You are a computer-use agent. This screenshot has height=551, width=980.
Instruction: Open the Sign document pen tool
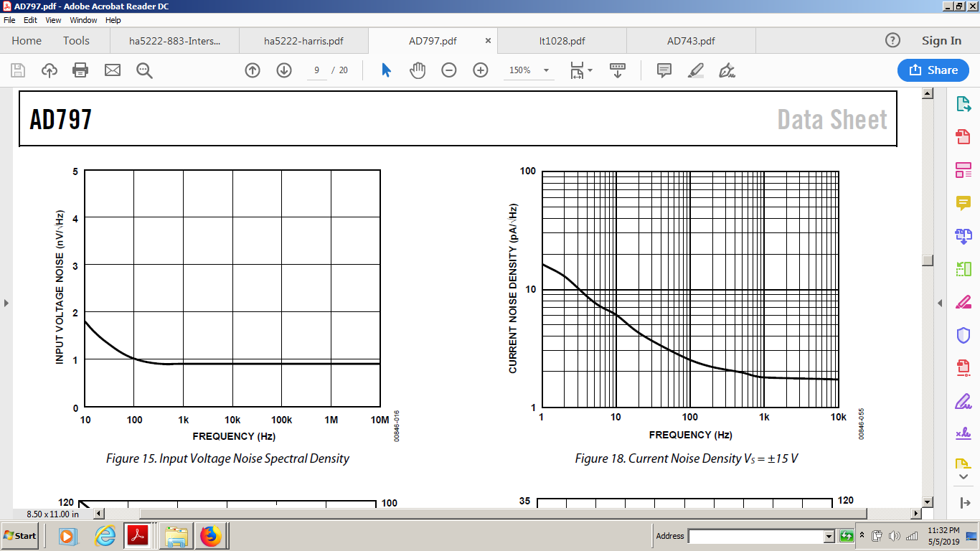727,70
